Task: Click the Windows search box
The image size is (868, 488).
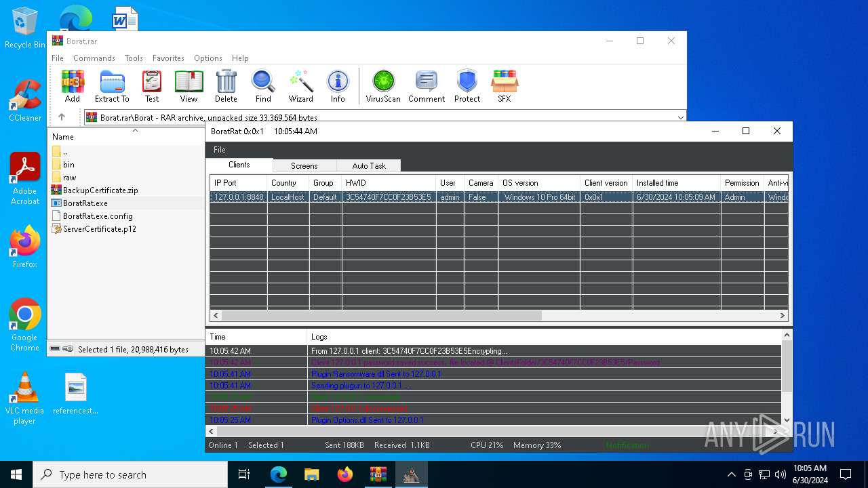Action: (130, 474)
